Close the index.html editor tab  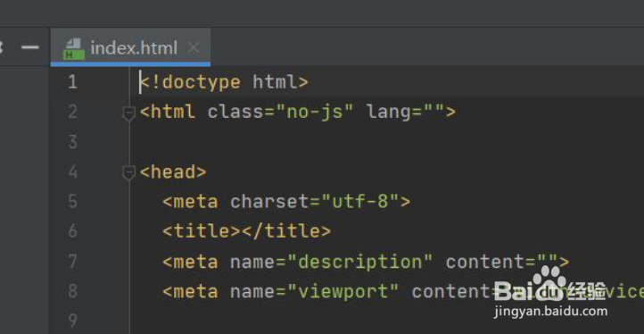coord(193,48)
